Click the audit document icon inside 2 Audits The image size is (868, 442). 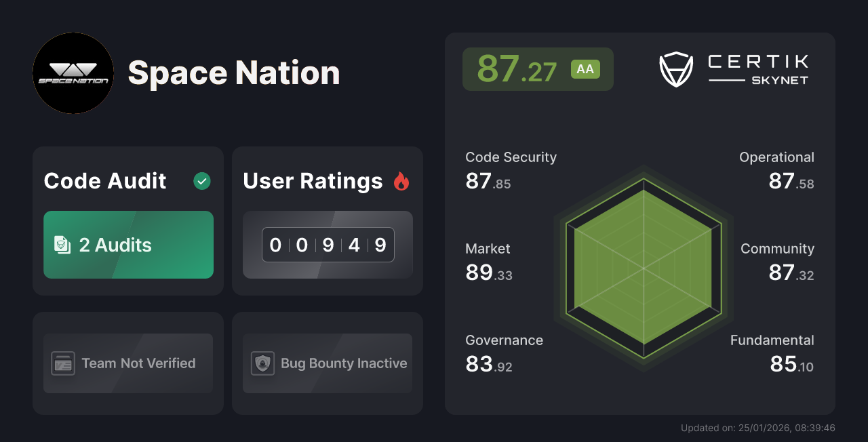point(62,245)
